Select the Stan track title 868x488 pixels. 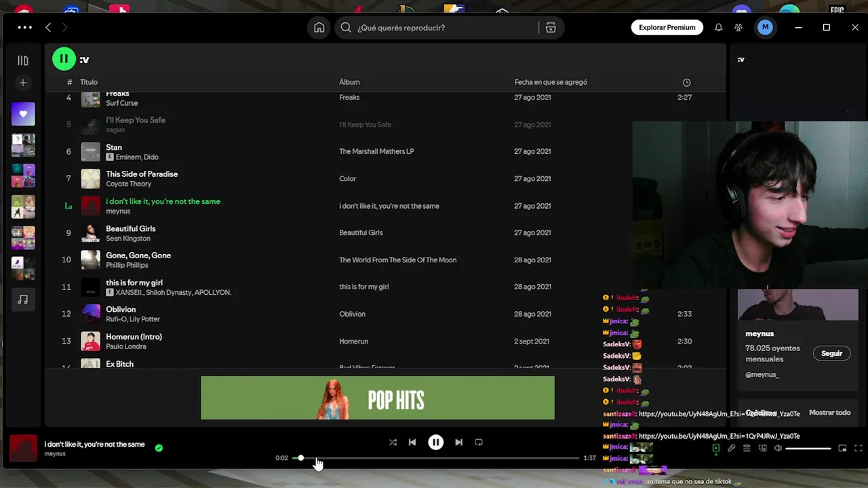tap(114, 147)
